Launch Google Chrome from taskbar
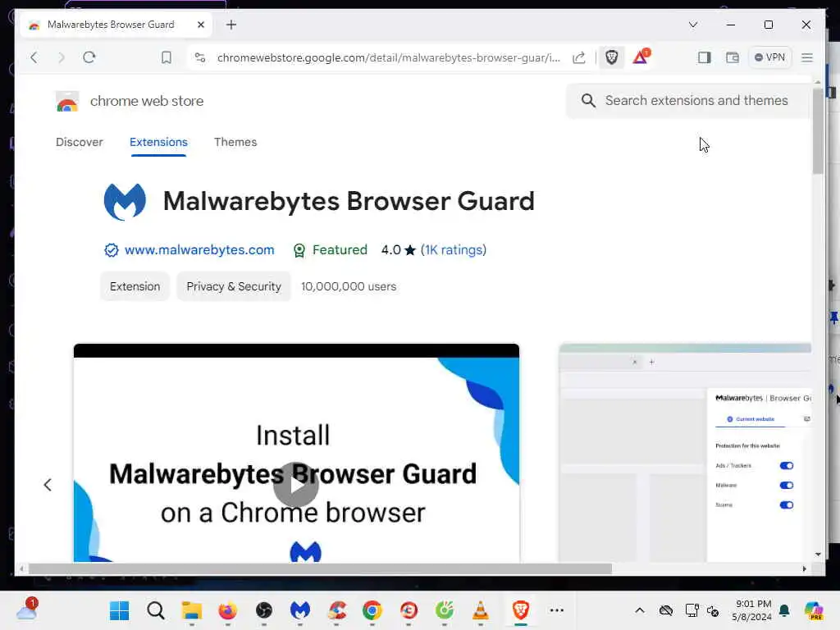This screenshot has height=630, width=840. point(372,610)
